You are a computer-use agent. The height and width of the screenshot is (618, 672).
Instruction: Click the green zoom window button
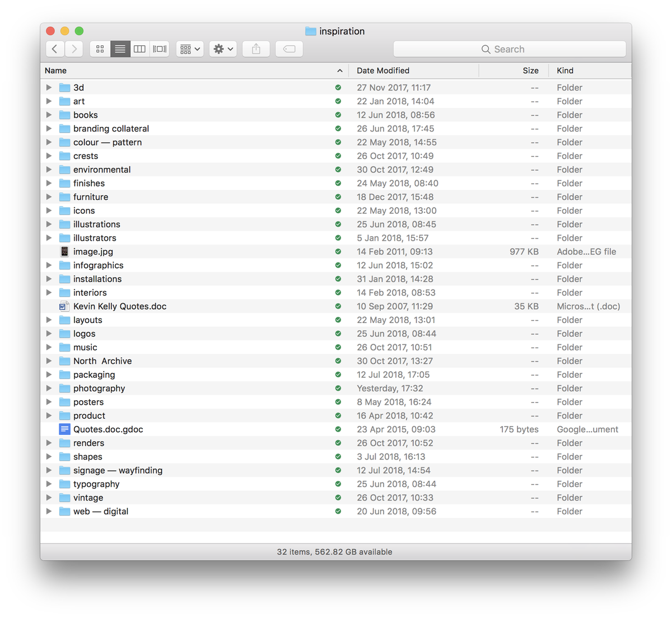pos(79,31)
